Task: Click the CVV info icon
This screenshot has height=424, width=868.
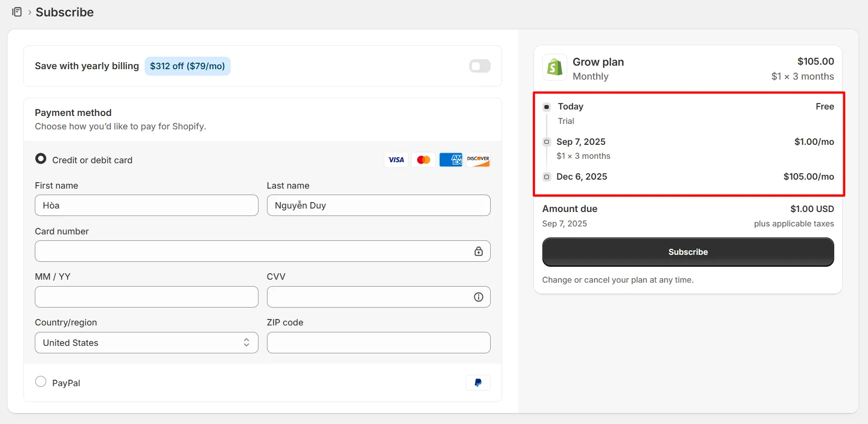Action: click(479, 297)
